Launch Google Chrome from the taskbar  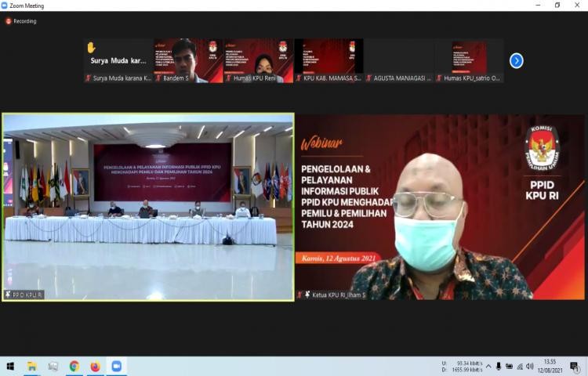point(74,366)
